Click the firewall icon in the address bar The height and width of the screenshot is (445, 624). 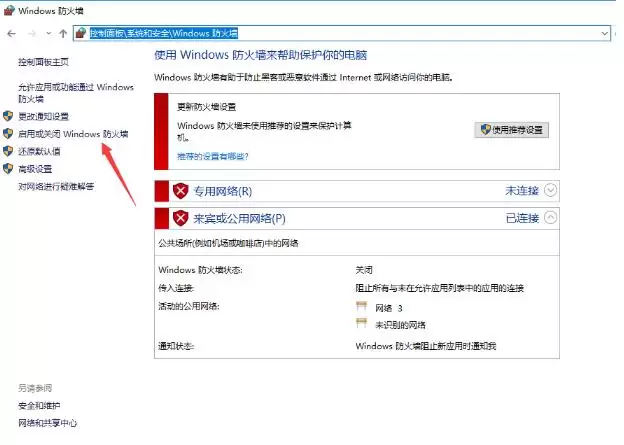[x=81, y=33]
